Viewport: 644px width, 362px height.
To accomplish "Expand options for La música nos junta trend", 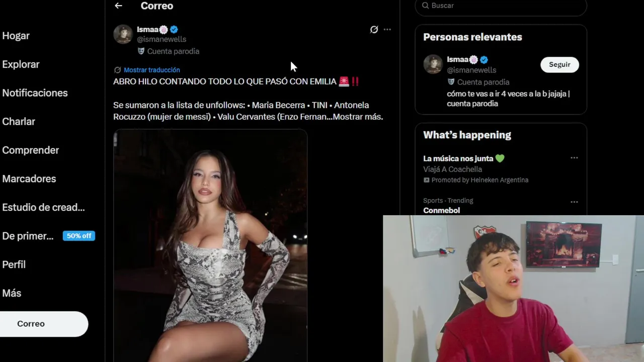I will [574, 158].
